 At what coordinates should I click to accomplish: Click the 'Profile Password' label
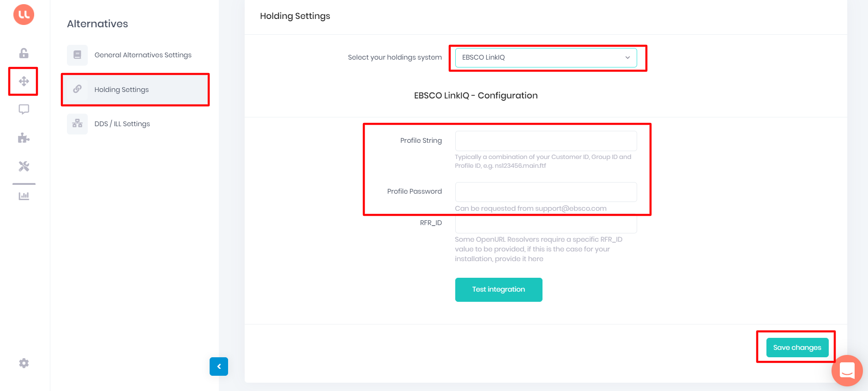pos(415,191)
